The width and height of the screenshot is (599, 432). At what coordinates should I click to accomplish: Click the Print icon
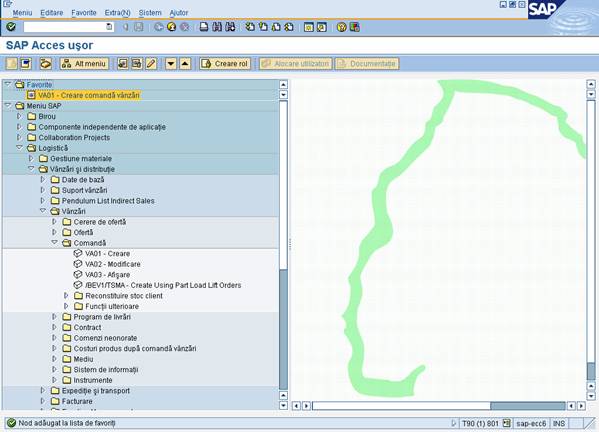coord(204,27)
